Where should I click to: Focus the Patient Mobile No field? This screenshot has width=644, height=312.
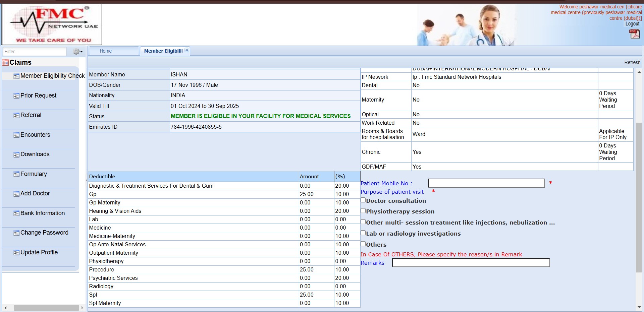(486, 183)
